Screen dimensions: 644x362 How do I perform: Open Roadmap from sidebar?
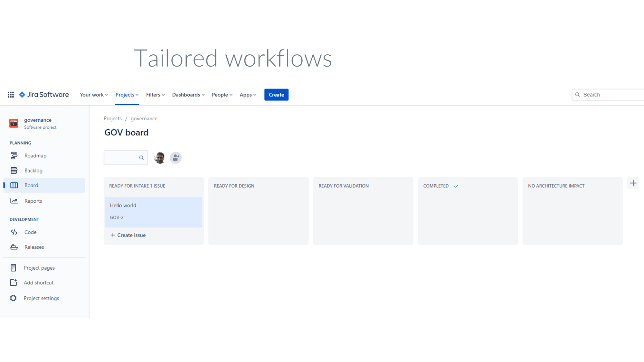point(35,156)
